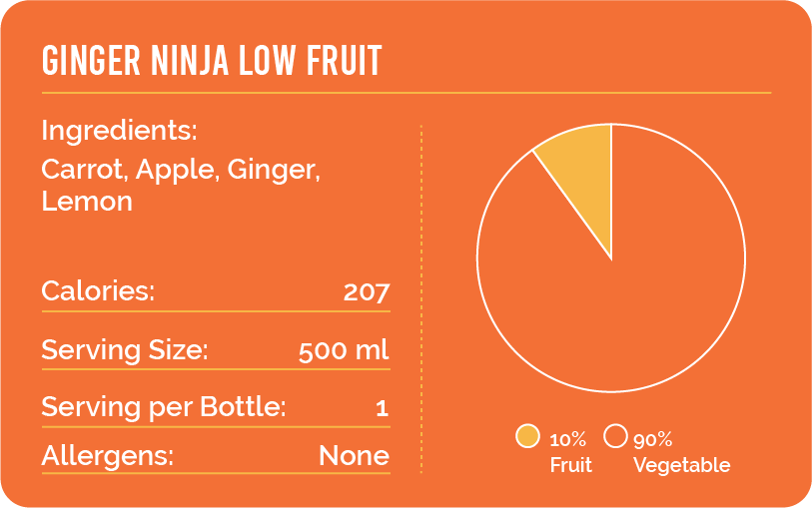Click the yellow Fruit legend circle
This screenshot has width=812, height=508.
click(x=527, y=437)
